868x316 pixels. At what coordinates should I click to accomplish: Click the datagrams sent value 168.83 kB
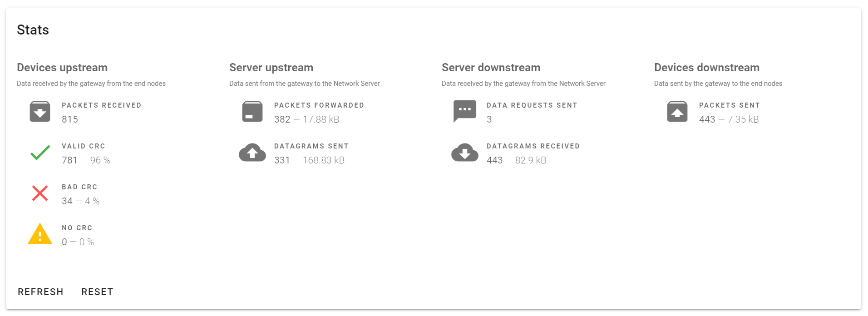coord(324,160)
